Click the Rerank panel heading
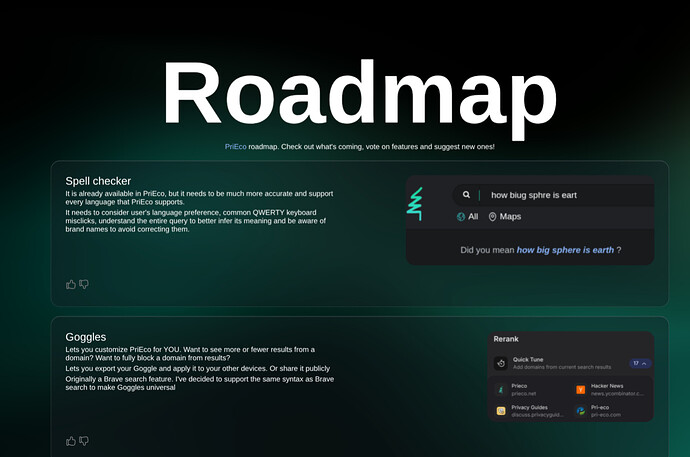 pos(506,339)
